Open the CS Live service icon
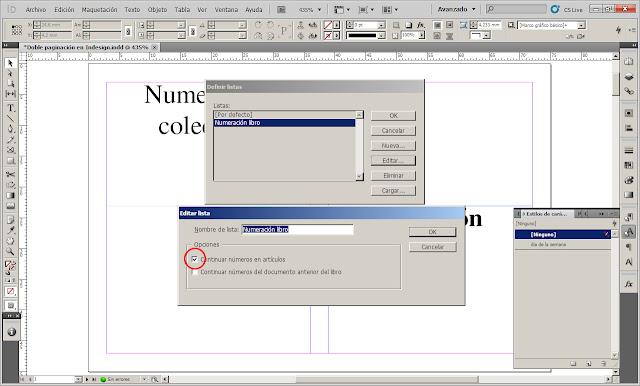Viewport: 640px width, 386px height. click(x=555, y=9)
